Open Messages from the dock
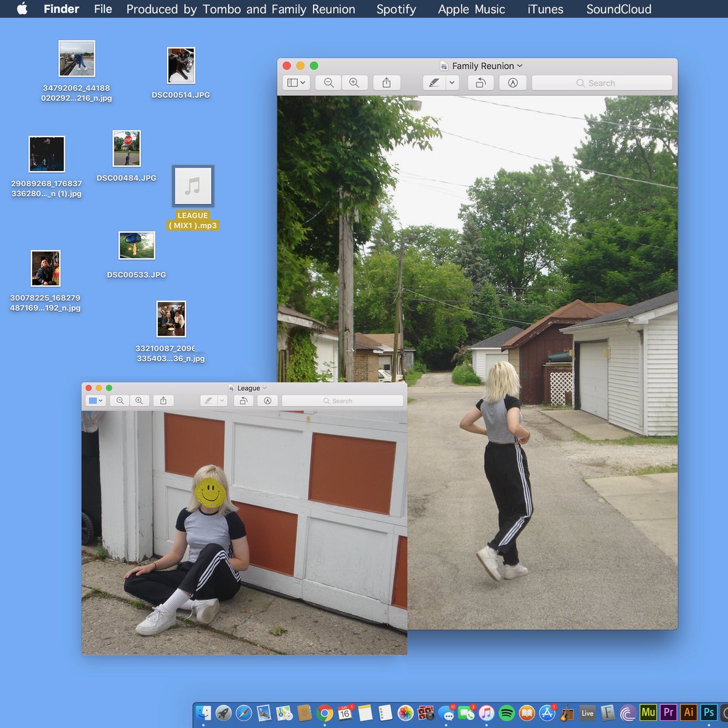Viewport: 728px width, 728px height. pos(447,713)
